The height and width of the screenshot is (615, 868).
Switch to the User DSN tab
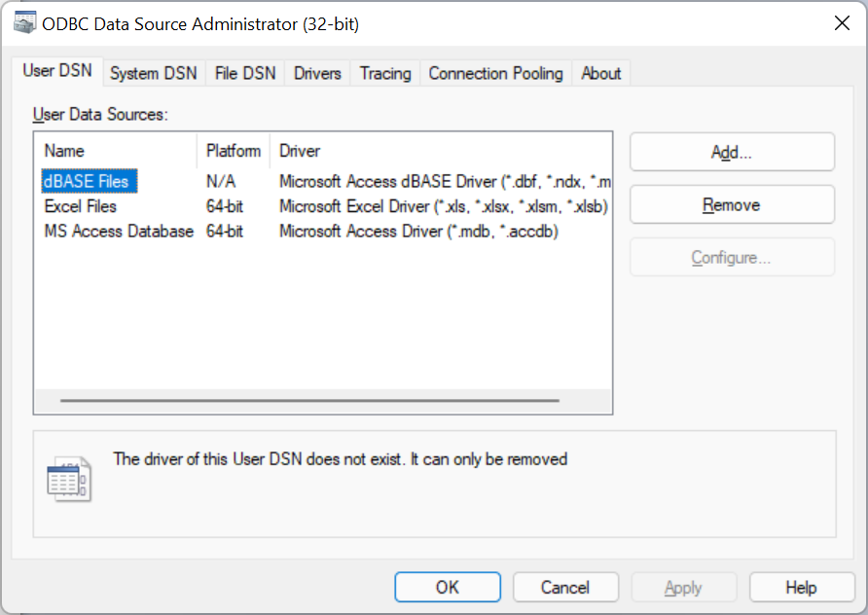pyautogui.click(x=57, y=71)
